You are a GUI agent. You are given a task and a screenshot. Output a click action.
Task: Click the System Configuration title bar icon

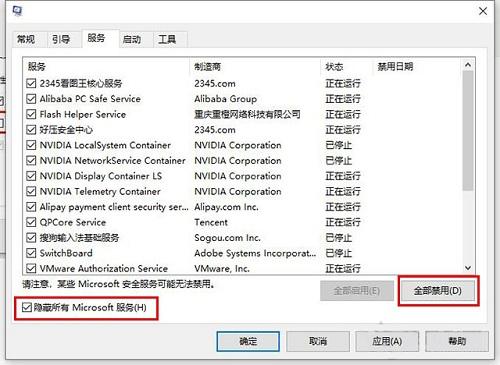(x=17, y=11)
